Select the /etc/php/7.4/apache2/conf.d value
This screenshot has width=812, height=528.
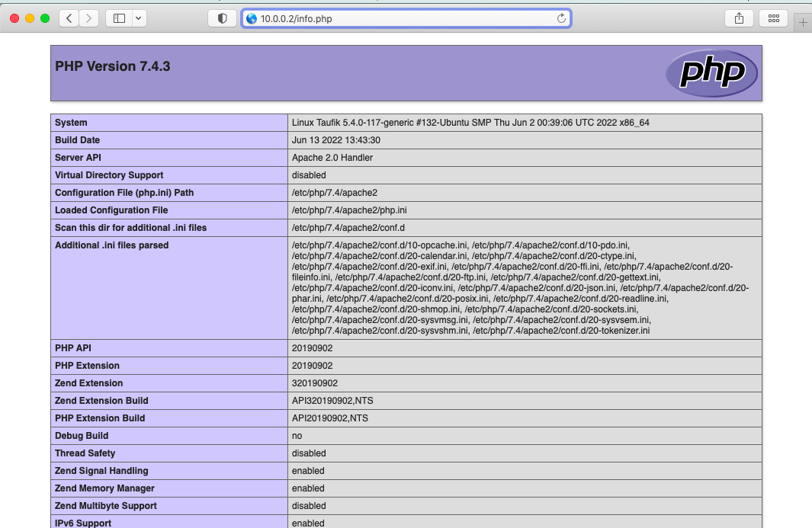[348, 229]
